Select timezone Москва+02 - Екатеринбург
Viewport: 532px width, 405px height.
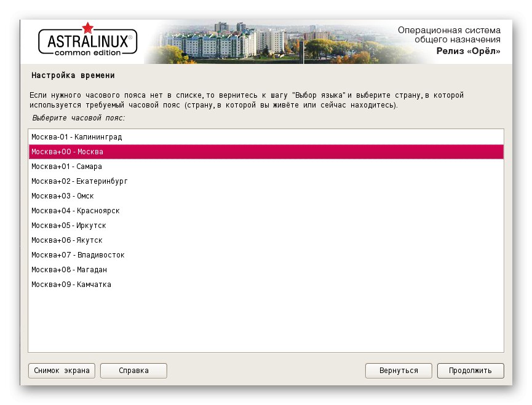(79, 181)
